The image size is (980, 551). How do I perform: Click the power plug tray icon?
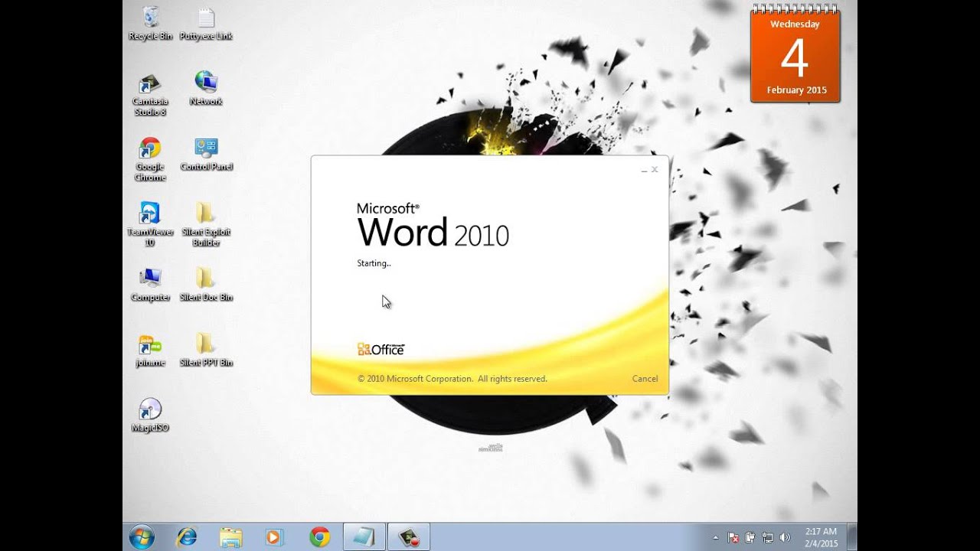750,538
